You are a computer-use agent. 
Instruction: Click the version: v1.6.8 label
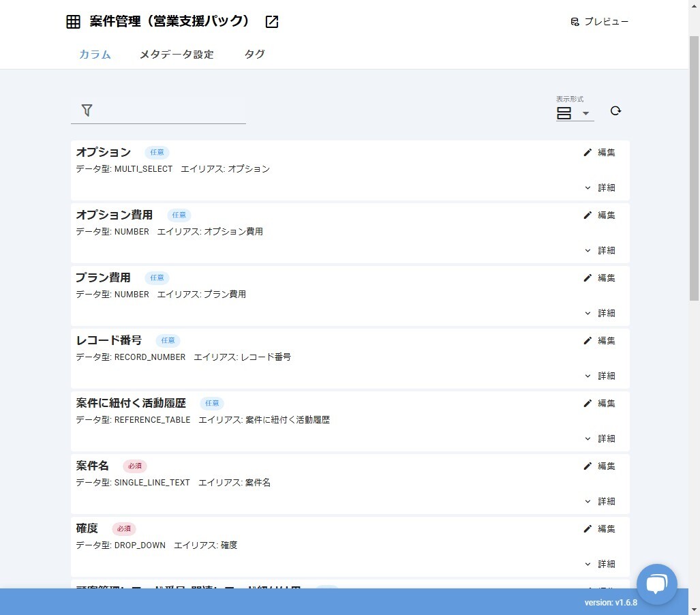[611, 603]
